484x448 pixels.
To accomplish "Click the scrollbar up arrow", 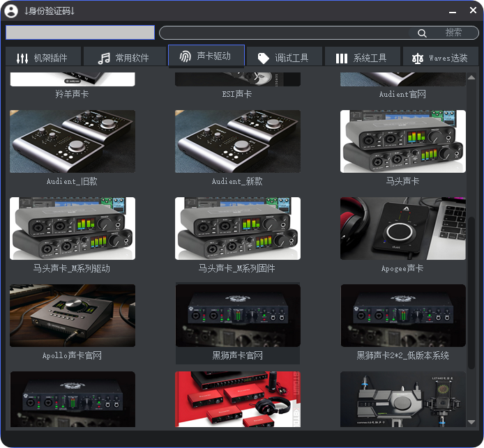I will 471,77.
